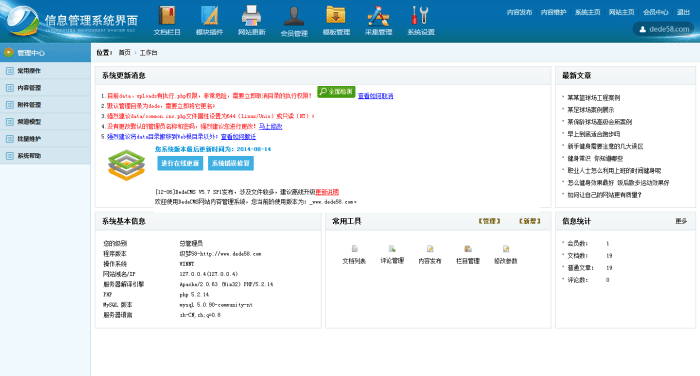The image size is (700, 376).
Task: Click the user icon beside dede58.com
Action: point(642,29)
